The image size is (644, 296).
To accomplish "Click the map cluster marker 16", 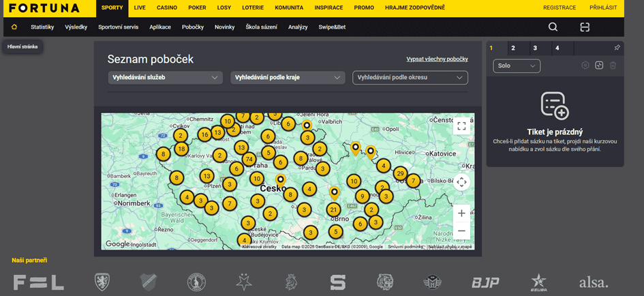I will pyautogui.click(x=204, y=134).
